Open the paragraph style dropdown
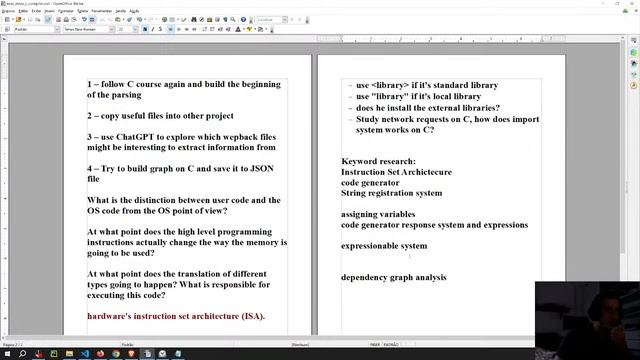This screenshot has height=360, width=640. coord(57,29)
